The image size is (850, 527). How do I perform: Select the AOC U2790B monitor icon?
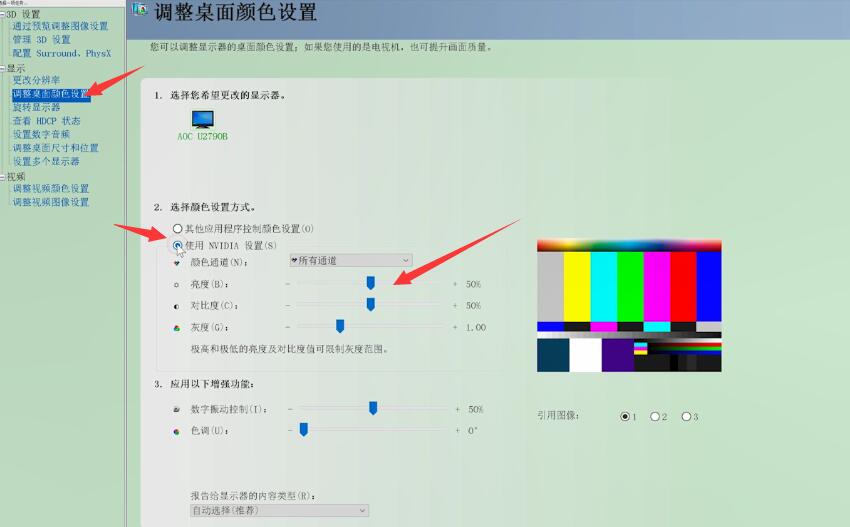click(x=203, y=119)
